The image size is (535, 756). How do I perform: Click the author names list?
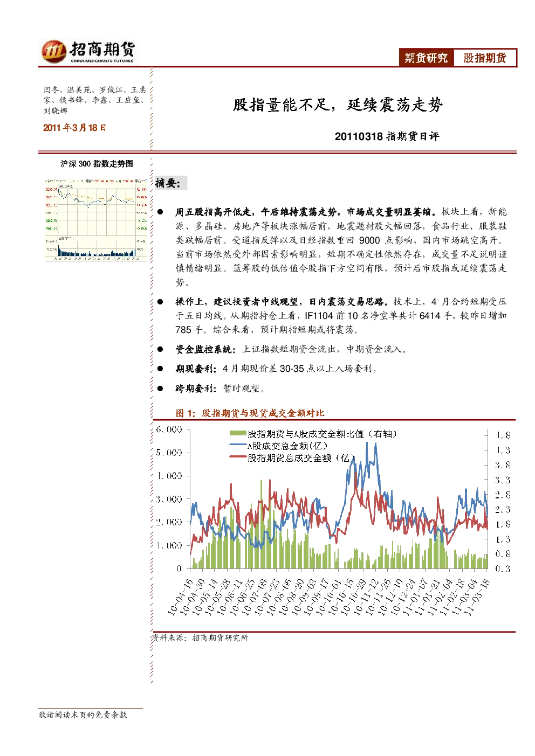95,100
